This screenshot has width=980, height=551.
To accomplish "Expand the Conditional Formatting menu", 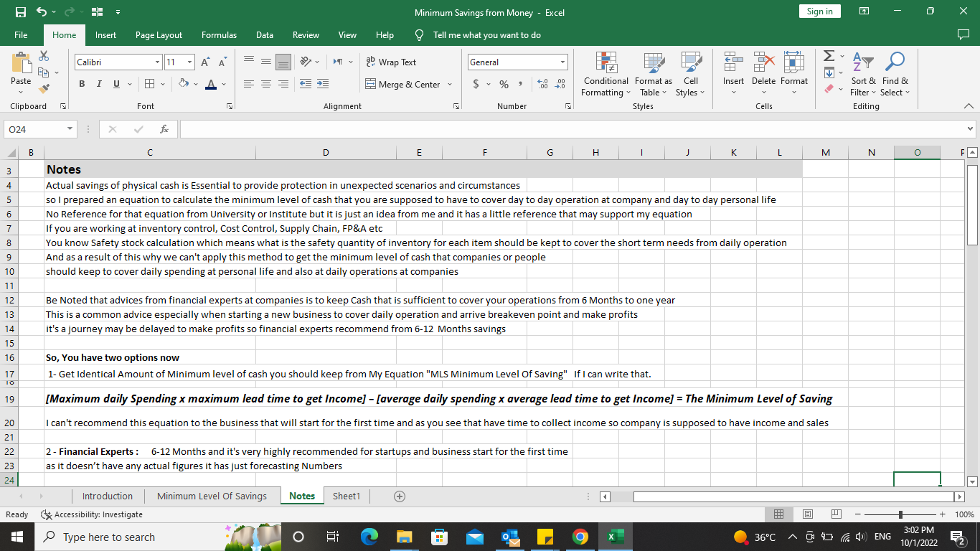I will pos(606,75).
